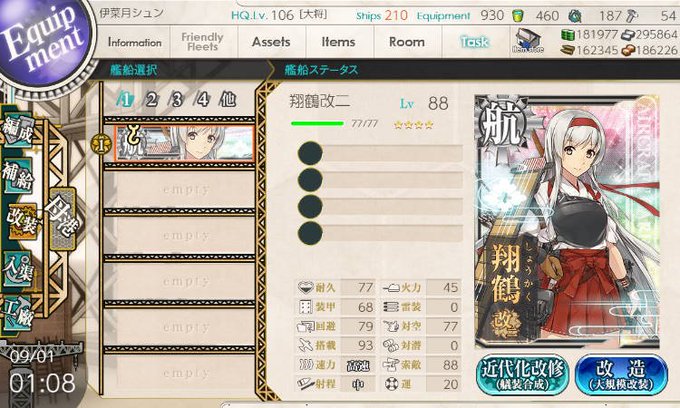Open the Information menu

point(134,42)
